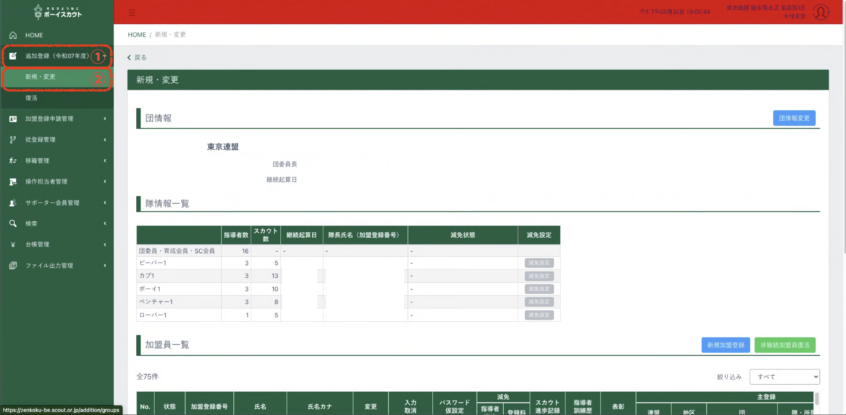Click the 追加登録 pencil icon in sidebar
The height and width of the screenshot is (415, 846).
pyautogui.click(x=12, y=56)
